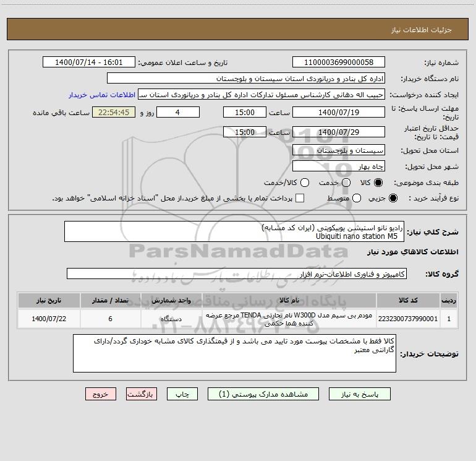The height and width of the screenshot is (461, 476).
Task: Click the buyer notes text area
Action: [234, 353]
